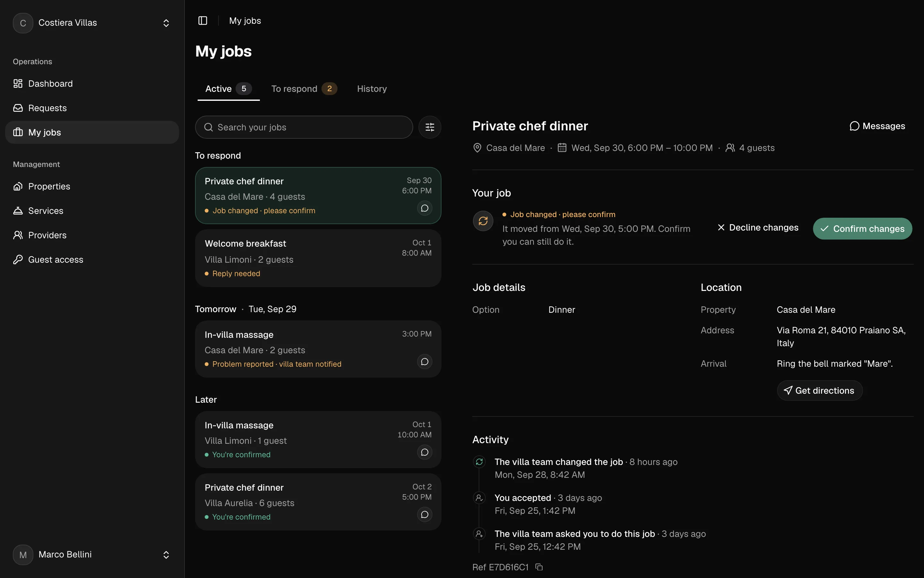The width and height of the screenshot is (924, 578).
Task: Click "Reply needed" status text
Action: click(x=236, y=274)
